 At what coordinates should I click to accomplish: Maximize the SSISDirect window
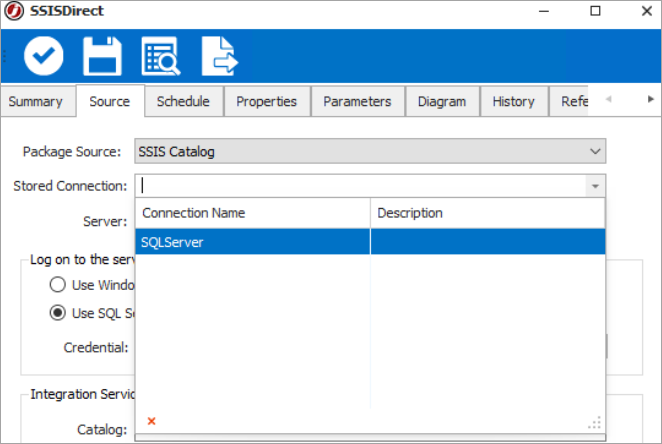[x=595, y=11]
